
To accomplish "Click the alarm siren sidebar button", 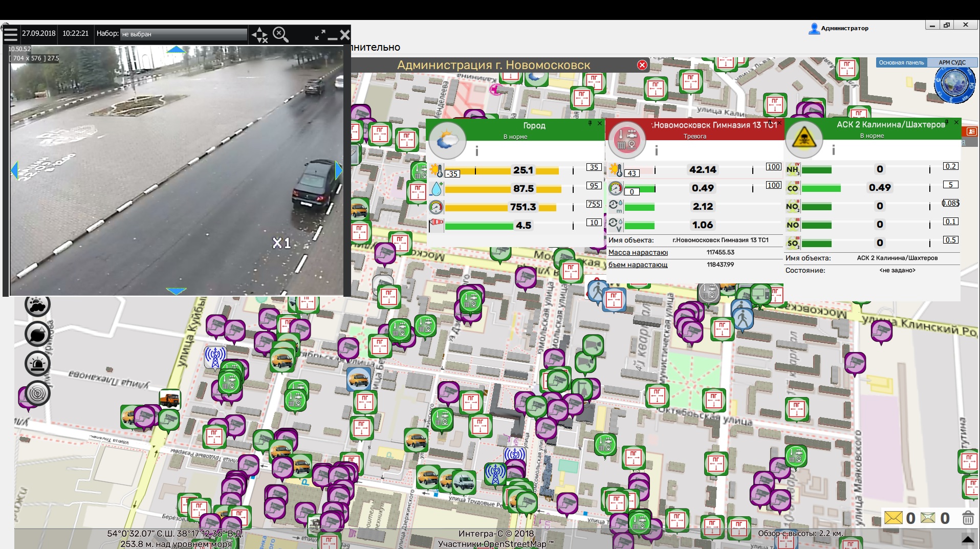I will pos(37,364).
